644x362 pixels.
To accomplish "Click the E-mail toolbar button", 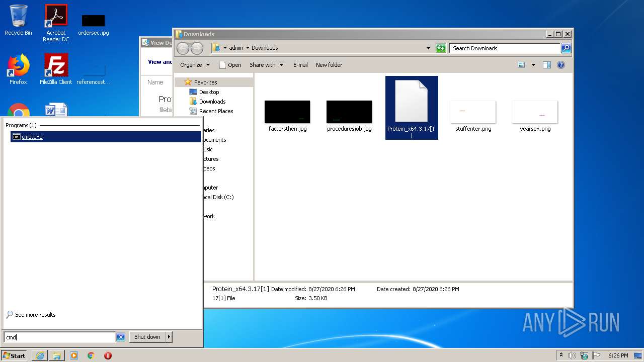I will coord(300,65).
